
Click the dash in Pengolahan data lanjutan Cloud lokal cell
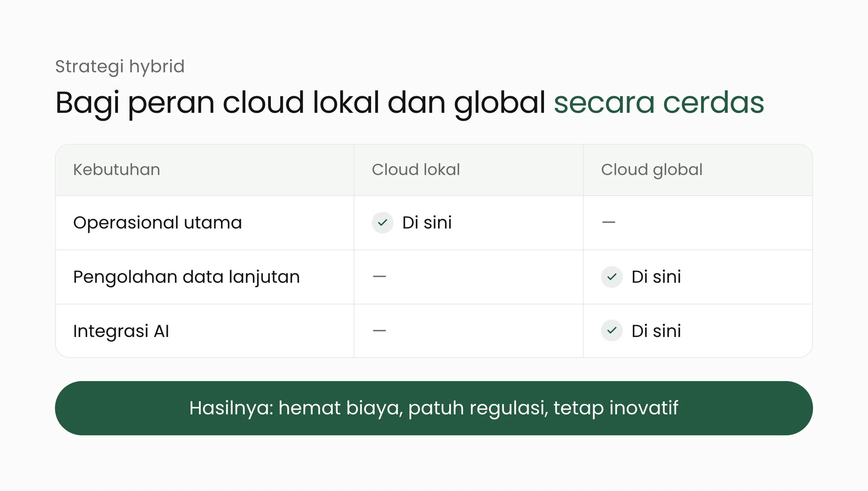[x=379, y=277]
